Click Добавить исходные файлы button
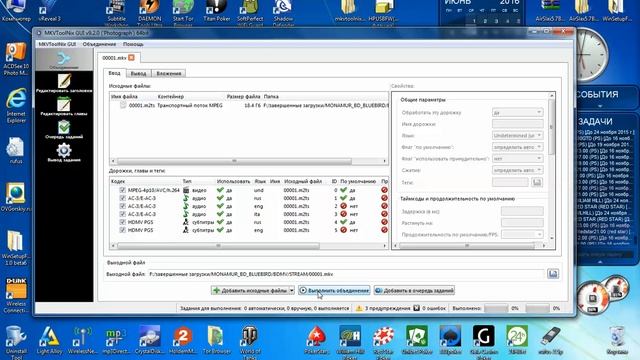Viewport: 640px width, 360px height. pos(250,290)
